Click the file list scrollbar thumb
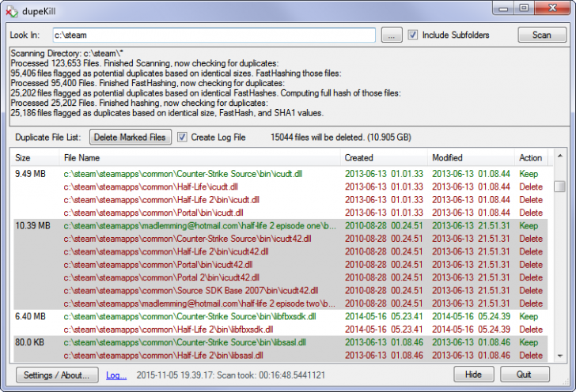The height and width of the screenshot is (392, 576). [x=560, y=187]
